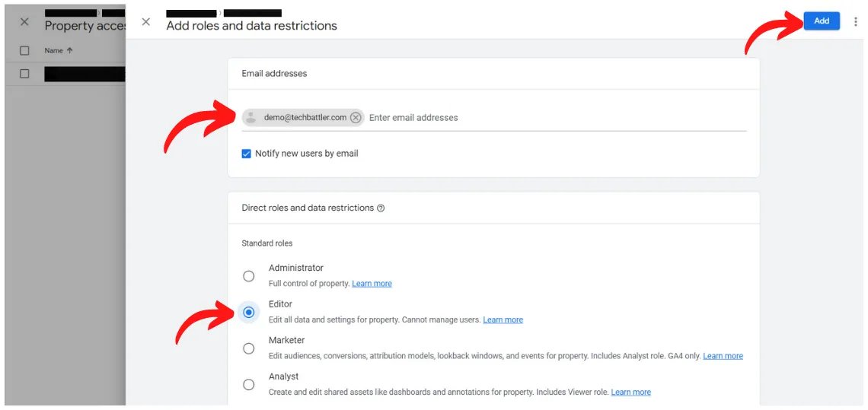Image resolution: width=868 pixels, height=410 pixels.
Task: Close the Property access panel behind
Action: coord(24,22)
